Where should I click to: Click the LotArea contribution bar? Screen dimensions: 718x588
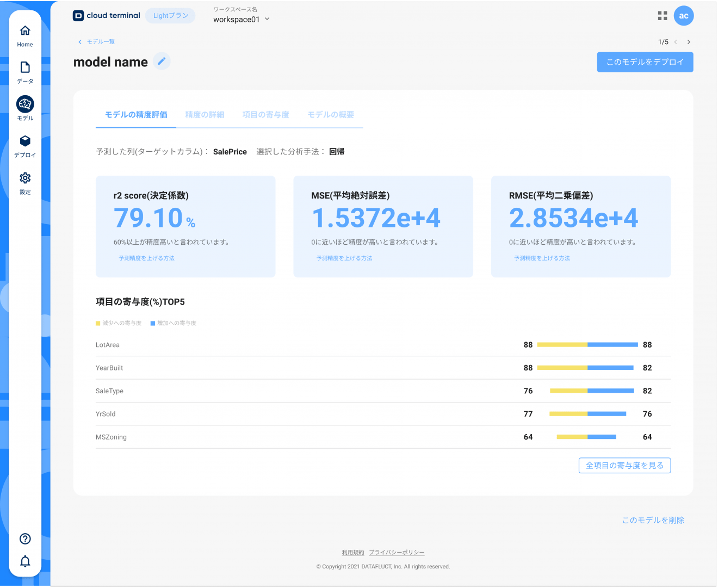[587, 344]
